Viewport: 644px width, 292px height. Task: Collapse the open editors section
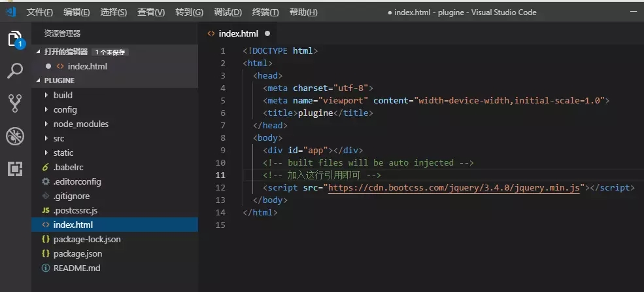click(x=65, y=52)
